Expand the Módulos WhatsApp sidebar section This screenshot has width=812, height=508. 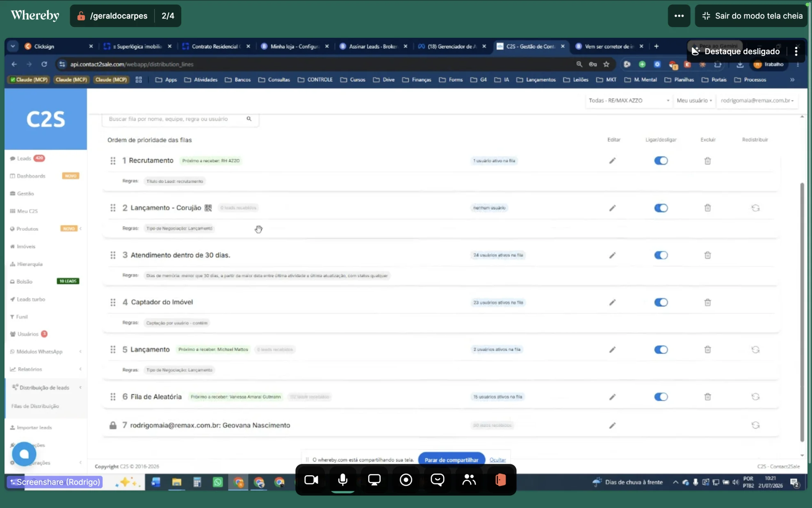point(80,352)
